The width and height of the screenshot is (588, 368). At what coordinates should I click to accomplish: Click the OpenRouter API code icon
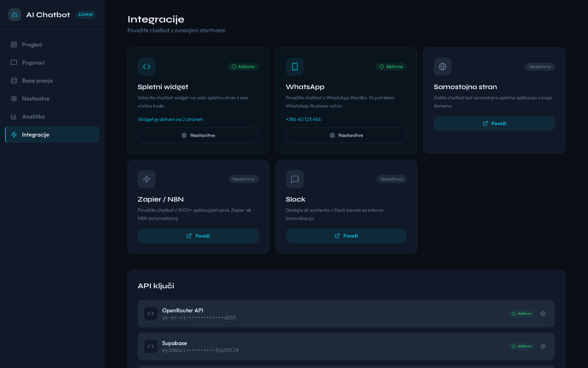(x=151, y=314)
